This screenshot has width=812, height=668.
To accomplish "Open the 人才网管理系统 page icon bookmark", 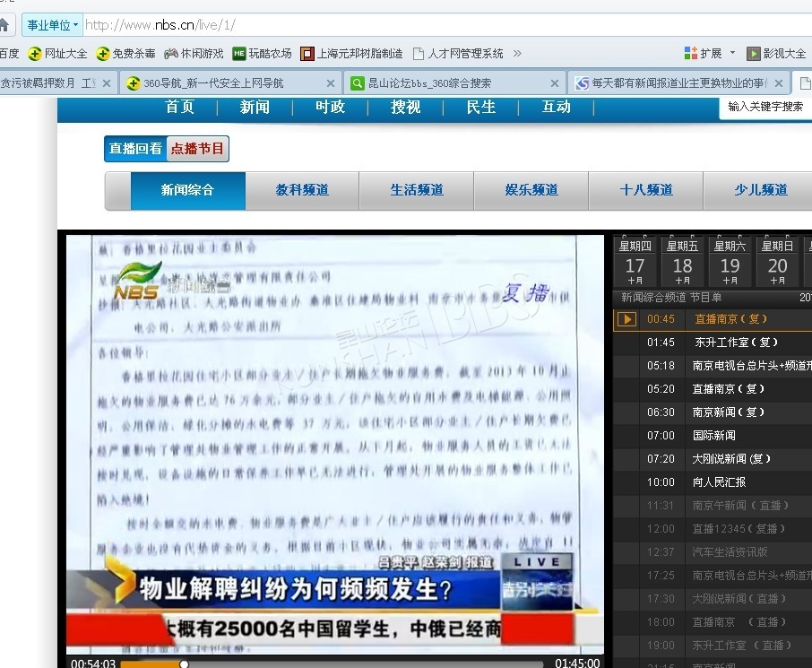I will pyautogui.click(x=419, y=54).
